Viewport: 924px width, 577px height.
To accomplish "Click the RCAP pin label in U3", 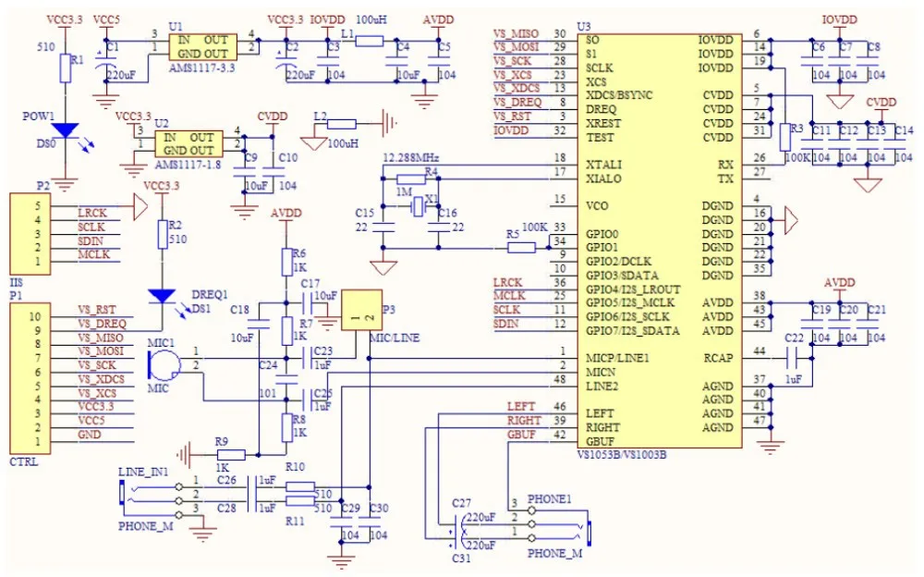I will pos(718,358).
